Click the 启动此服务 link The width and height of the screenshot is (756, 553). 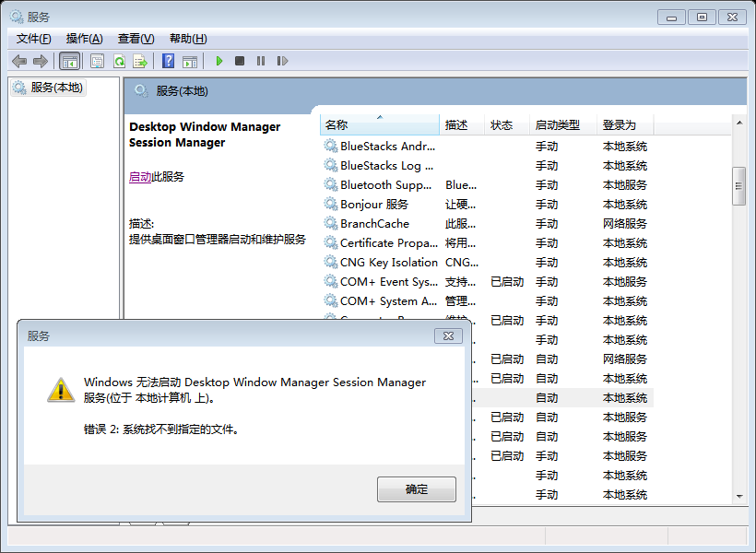140,176
